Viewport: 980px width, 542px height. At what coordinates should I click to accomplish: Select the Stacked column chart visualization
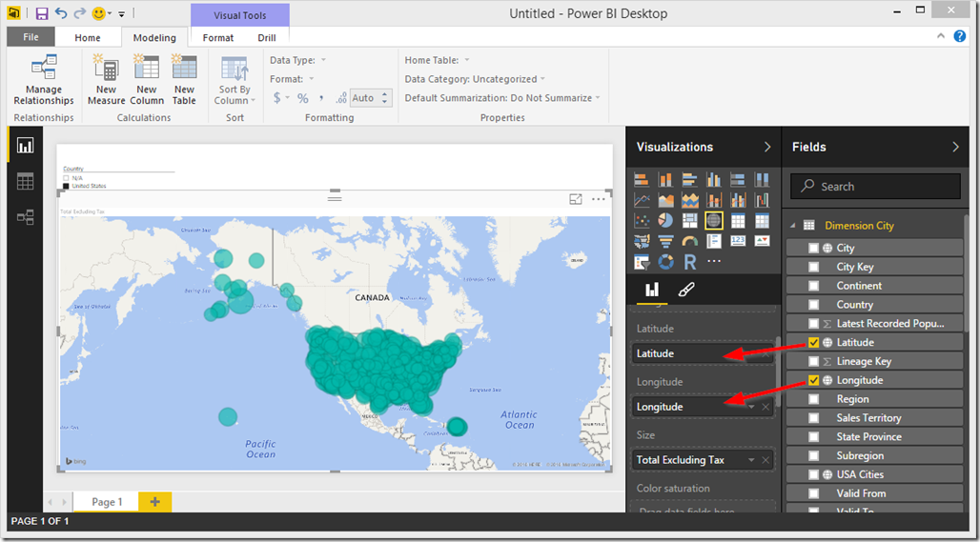point(665,180)
